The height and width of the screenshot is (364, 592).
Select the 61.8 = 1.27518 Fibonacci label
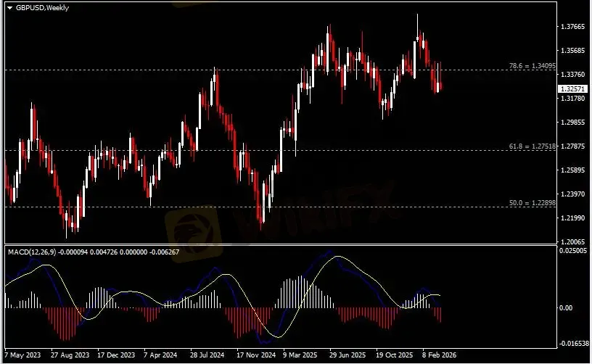[x=532, y=146]
